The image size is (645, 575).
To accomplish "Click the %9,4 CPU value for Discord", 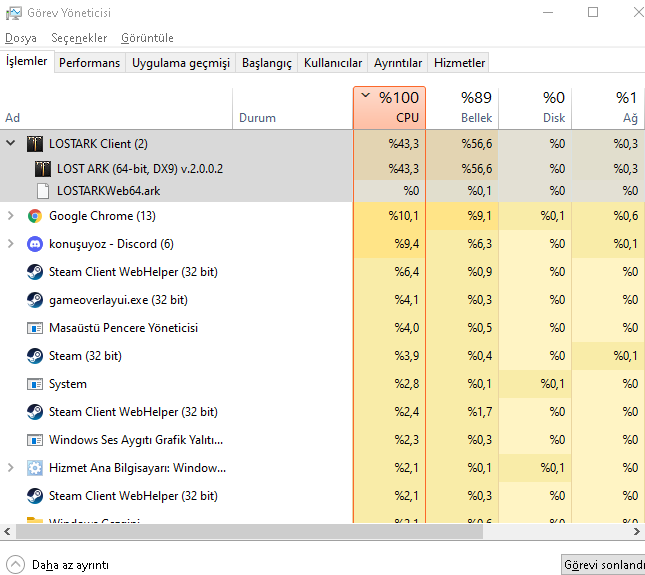I will tap(407, 244).
